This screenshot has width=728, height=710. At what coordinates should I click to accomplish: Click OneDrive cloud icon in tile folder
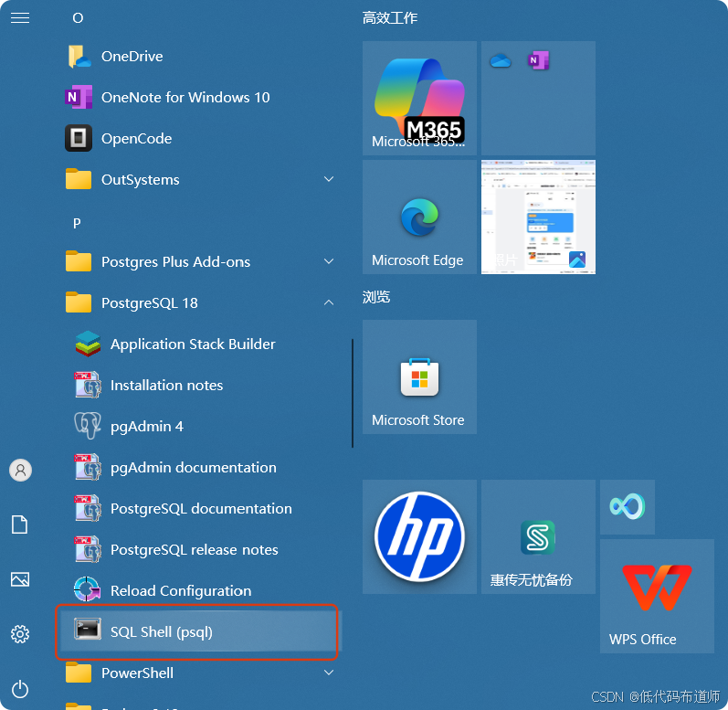[x=500, y=61]
